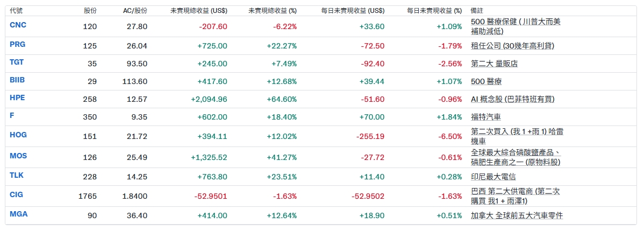This screenshot has width=644, height=230.
Task: Click the 印尼最大電信 note
Action: tap(493, 177)
